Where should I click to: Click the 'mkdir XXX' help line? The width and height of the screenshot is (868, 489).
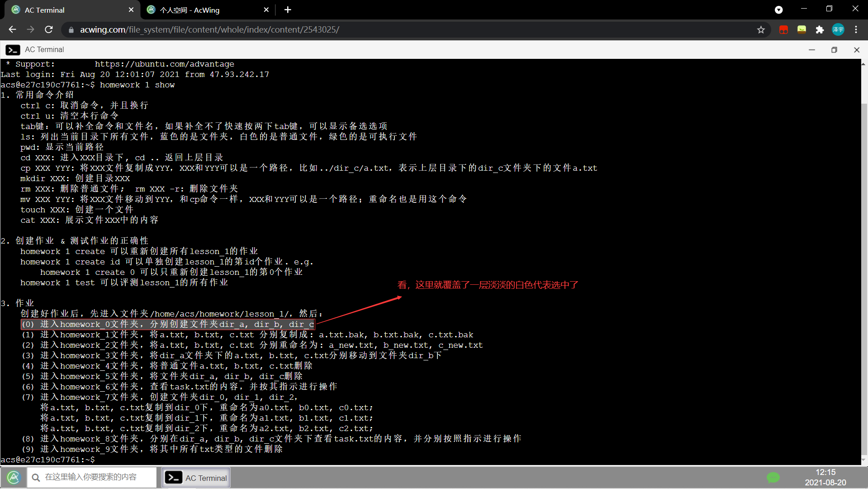pos(75,178)
